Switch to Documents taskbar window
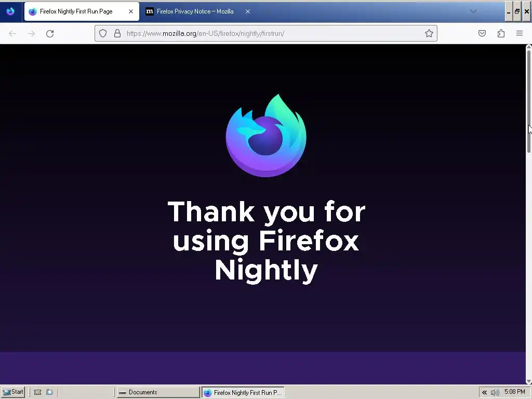 (x=158, y=392)
